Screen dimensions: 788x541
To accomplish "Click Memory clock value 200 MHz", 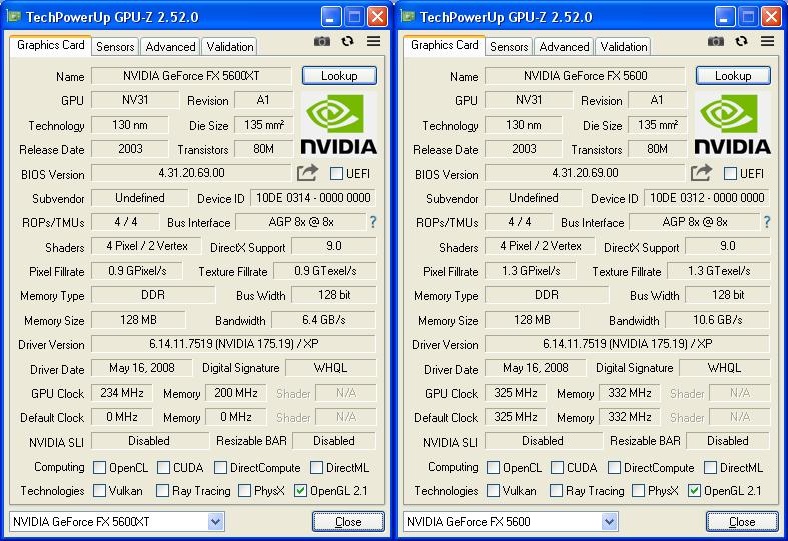I will click(x=236, y=393).
